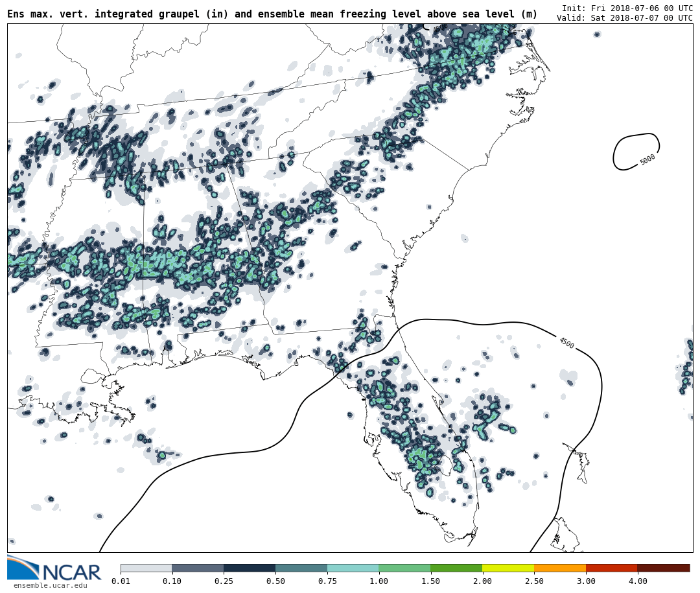700x593 pixels.
Task: Pick the yellow 2.00–2.50 legend swatch
Action: click(508, 568)
